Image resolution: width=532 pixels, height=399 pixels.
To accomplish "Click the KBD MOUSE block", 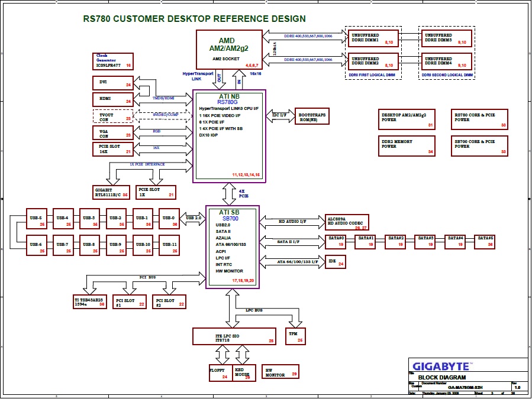I will tap(244, 373).
